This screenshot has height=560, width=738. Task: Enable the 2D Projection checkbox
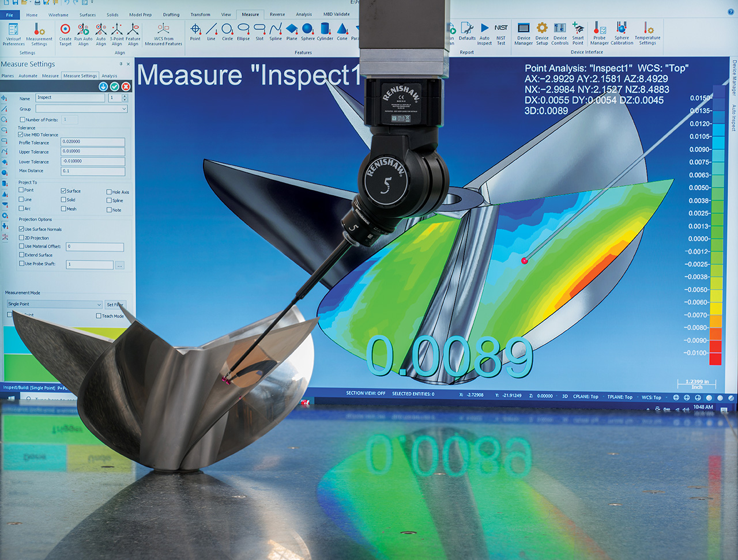click(21, 237)
